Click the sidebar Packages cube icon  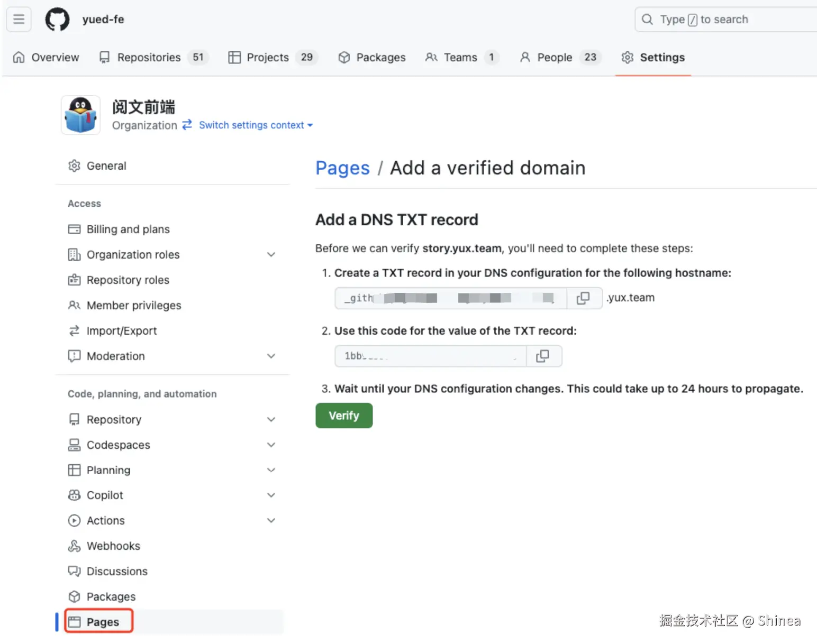coord(74,597)
